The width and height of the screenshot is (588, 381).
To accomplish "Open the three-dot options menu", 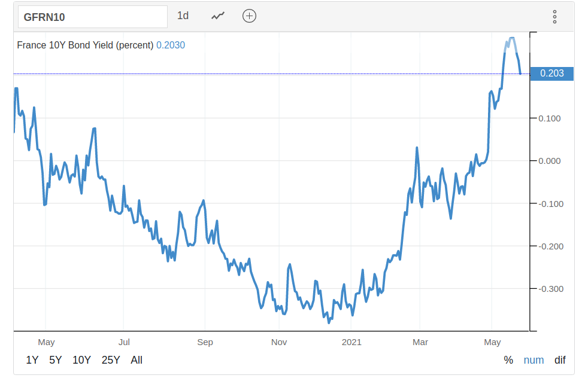I will [554, 17].
